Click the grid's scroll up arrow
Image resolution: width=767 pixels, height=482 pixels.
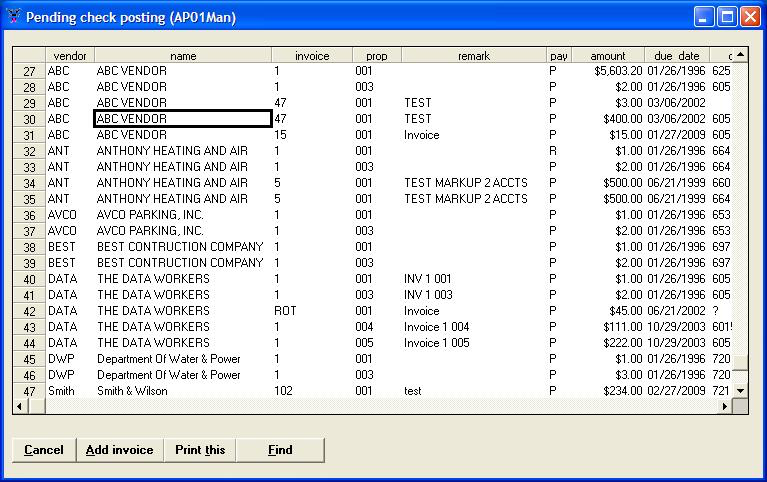[x=741, y=55]
